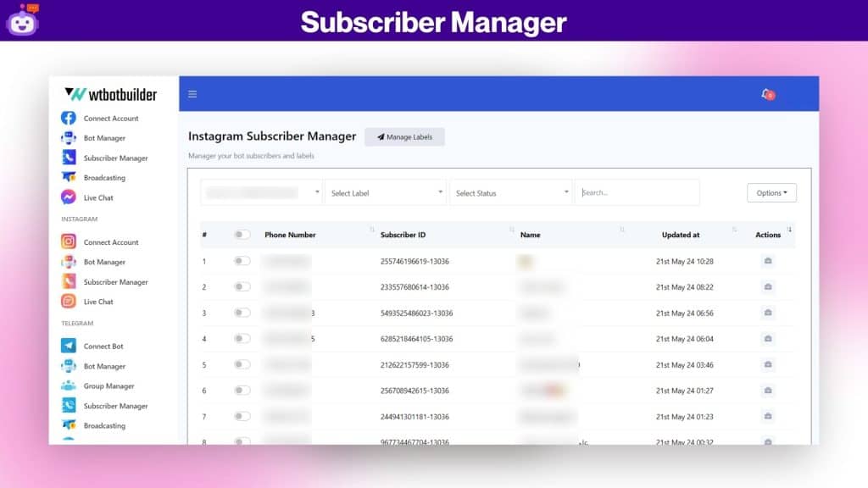Open the Select Label dropdown
868x488 pixels.
(x=386, y=192)
